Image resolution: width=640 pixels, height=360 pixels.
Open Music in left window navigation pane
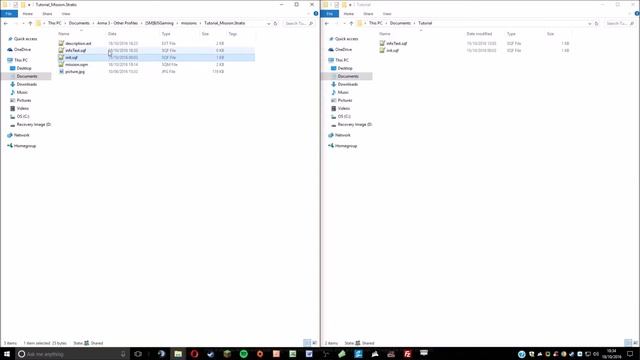click(x=22, y=92)
